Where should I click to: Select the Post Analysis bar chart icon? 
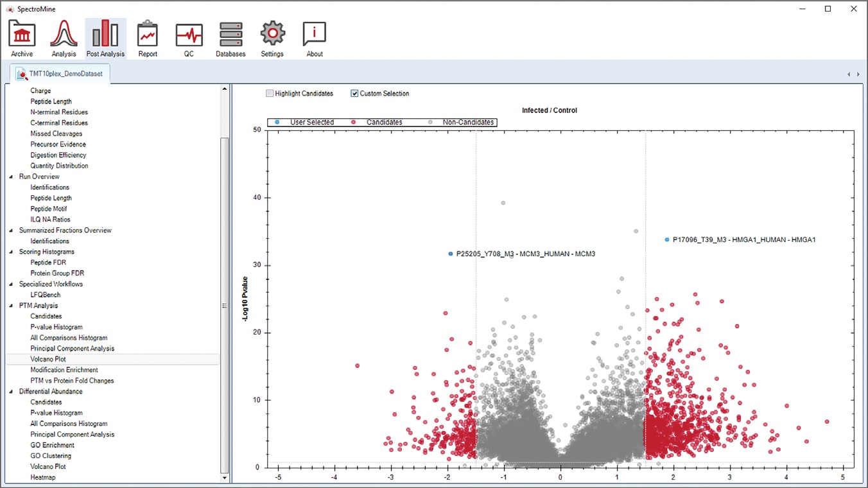[105, 39]
